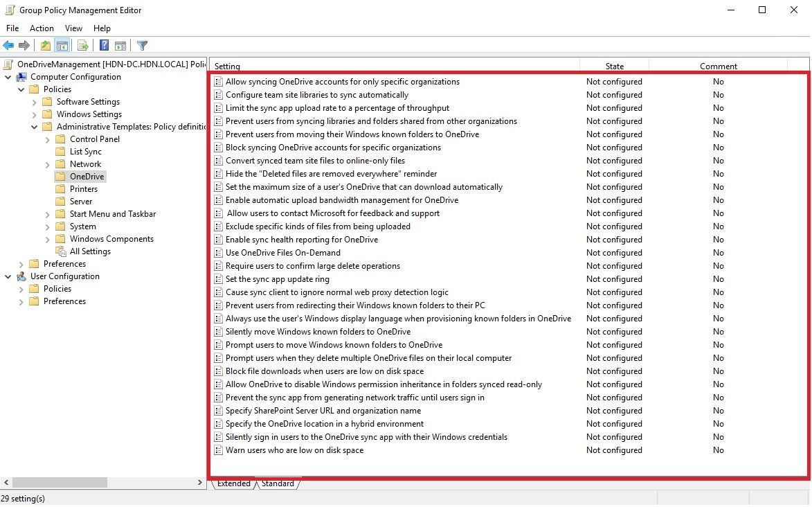Select 'Prompt users to move Windows known folders to OneDrive'
Screen dimensions: 812x507
tap(334, 345)
